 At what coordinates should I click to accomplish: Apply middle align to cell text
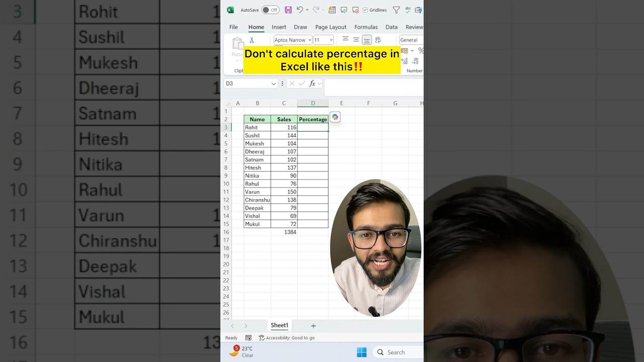pos(356,40)
